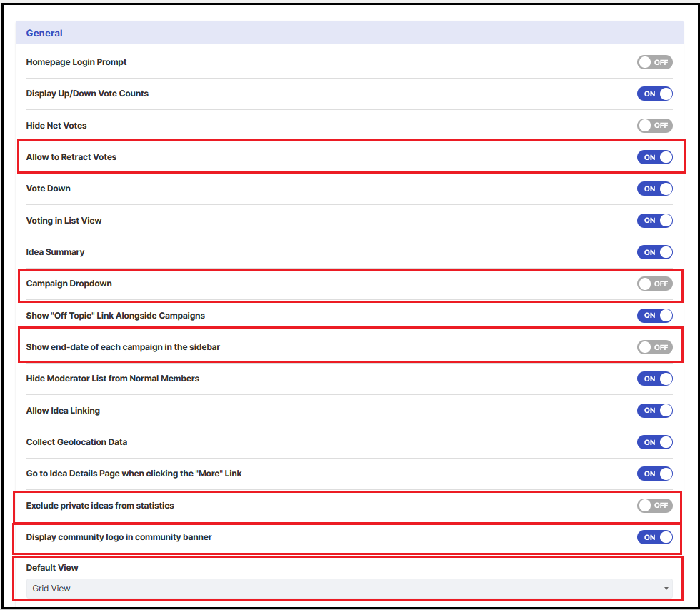Disable Allow to Retract Votes switch

[x=654, y=157]
